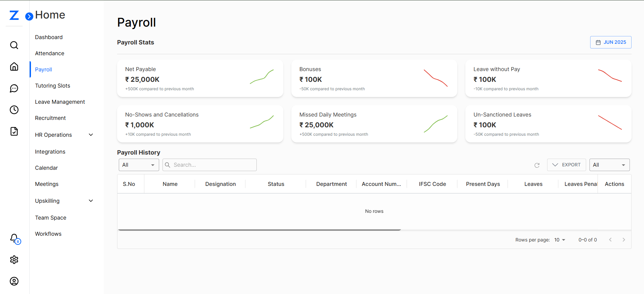Viewport: 644px width, 294px height.
Task: Open Recruitment in sidebar
Action: click(50, 118)
